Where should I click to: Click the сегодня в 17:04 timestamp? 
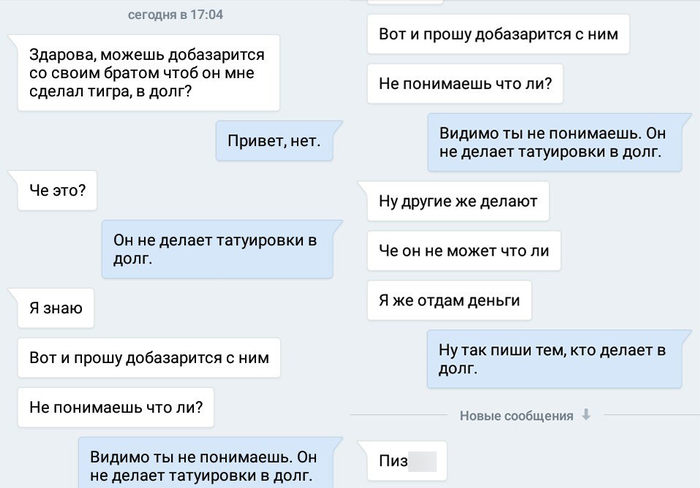click(x=175, y=15)
